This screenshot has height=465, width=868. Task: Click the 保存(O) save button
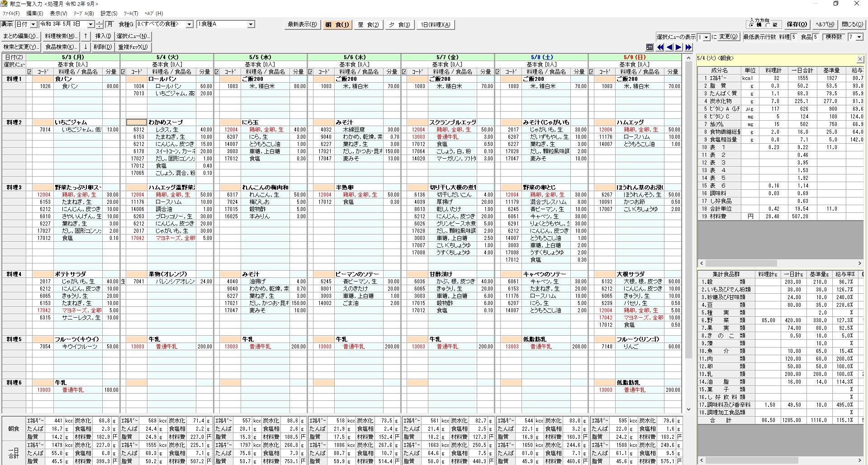pos(797,24)
